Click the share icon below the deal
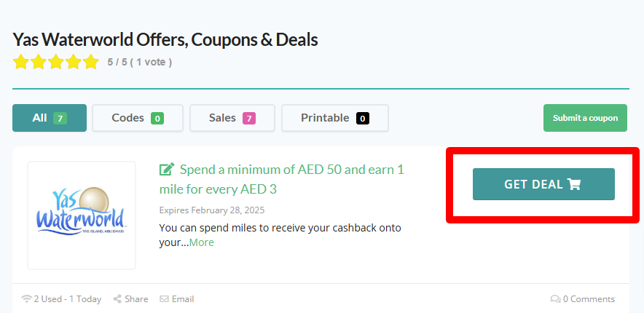This screenshot has height=313, width=644. click(117, 299)
